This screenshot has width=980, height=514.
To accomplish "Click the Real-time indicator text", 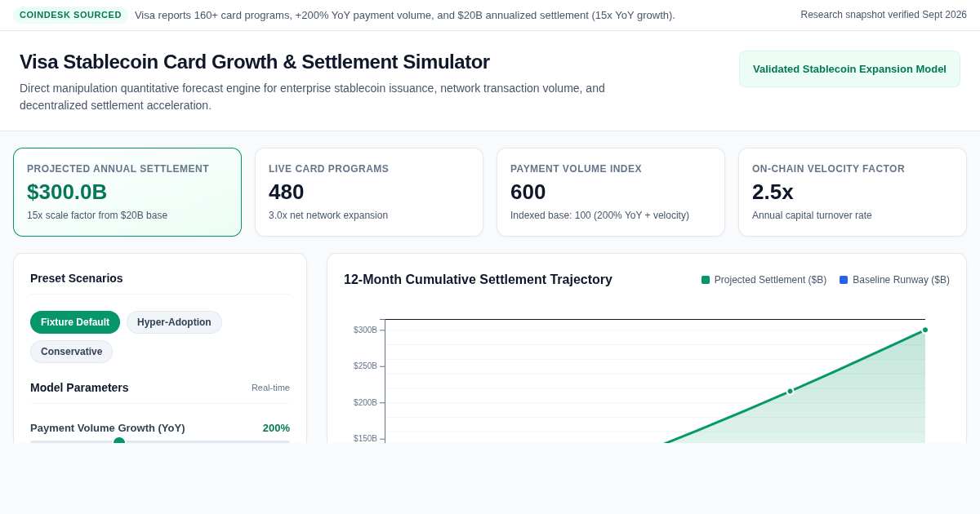I will click(270, 388).
